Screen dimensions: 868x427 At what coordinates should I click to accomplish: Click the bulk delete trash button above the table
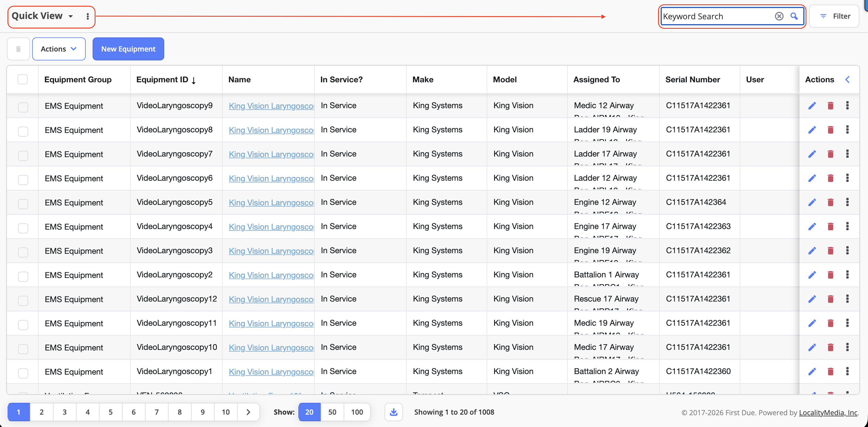(18, 49)
